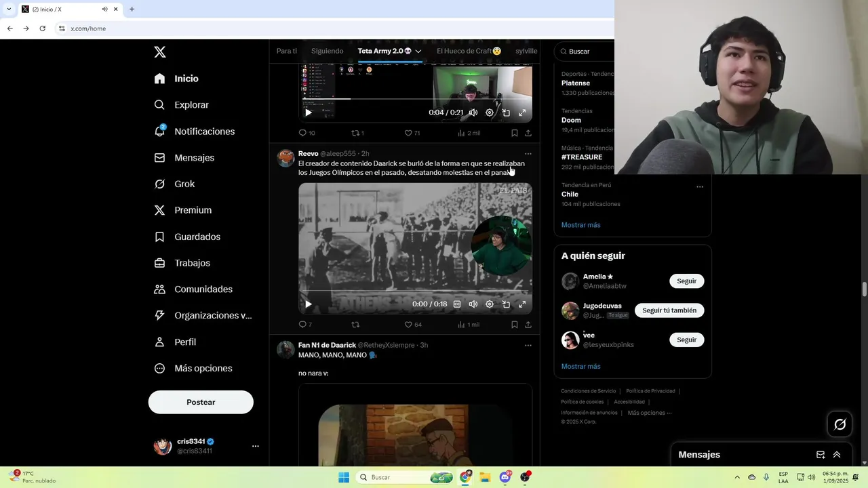The height and width of the screenshot is (488, 868).
Task: Open Explorar from the sidebar
Action: 182,105
